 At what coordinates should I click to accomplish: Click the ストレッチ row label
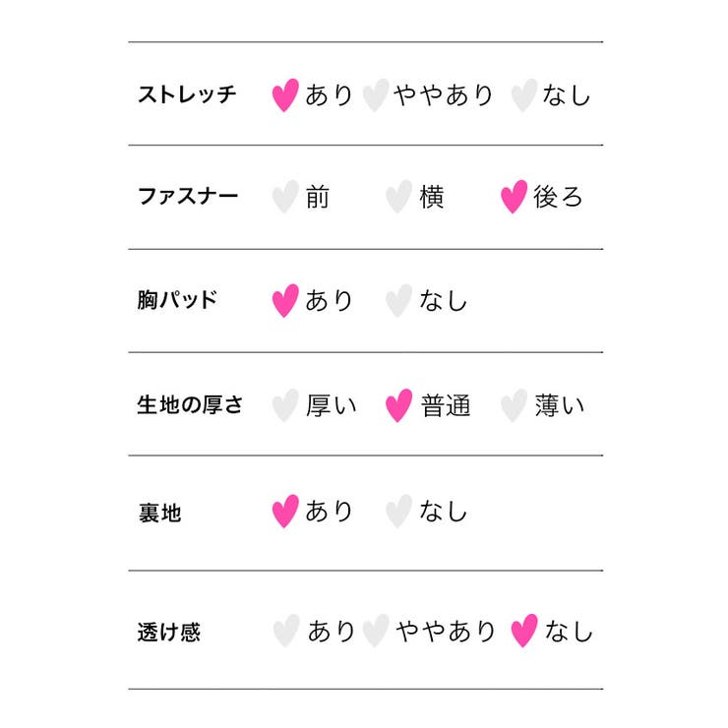pos(187,95)
